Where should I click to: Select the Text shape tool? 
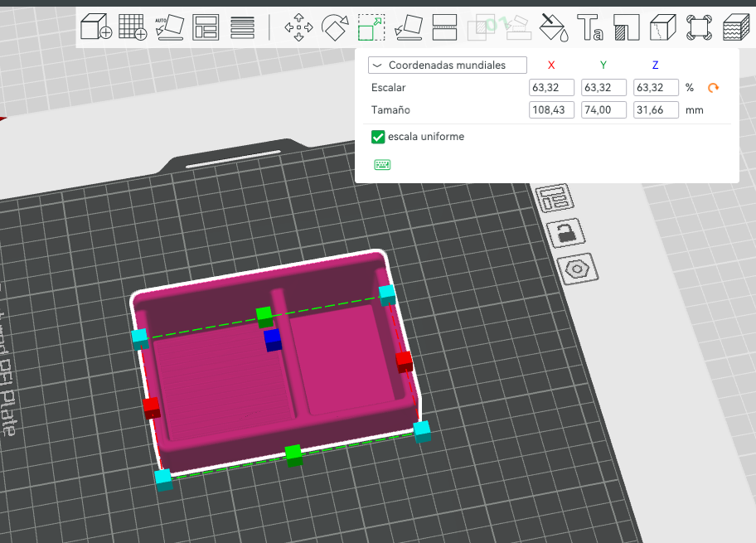[590, 27]
